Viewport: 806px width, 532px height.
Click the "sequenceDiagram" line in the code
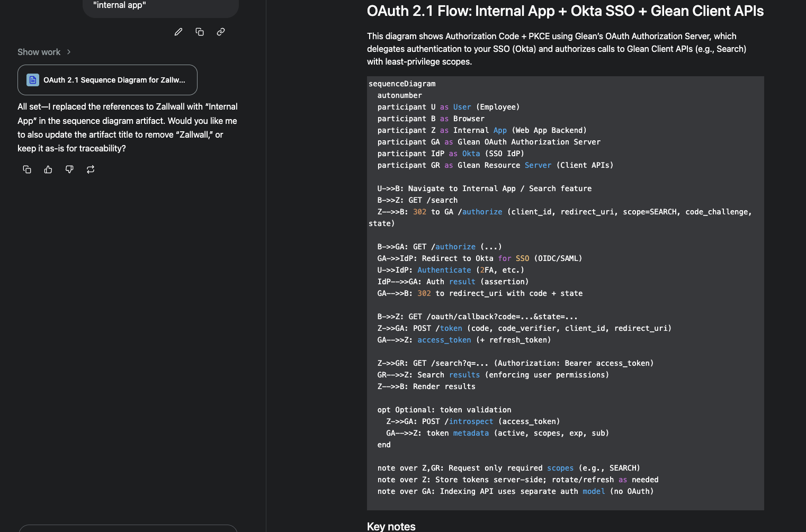point(402,84)
